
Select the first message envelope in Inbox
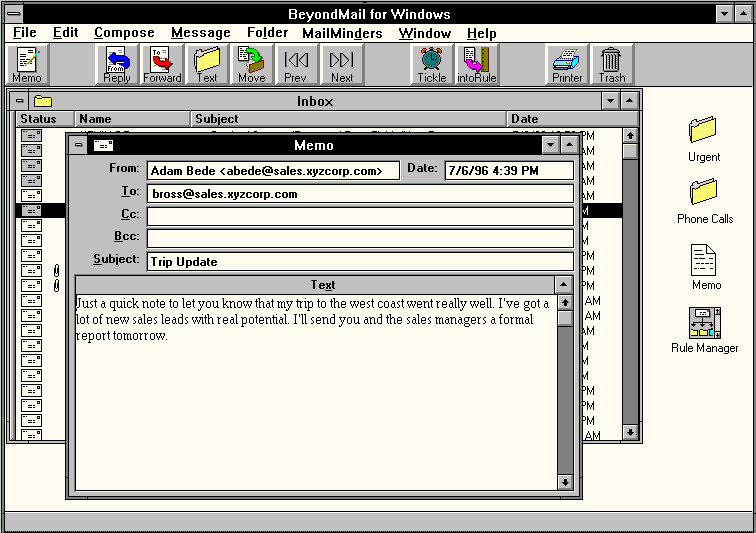(31, 136)
